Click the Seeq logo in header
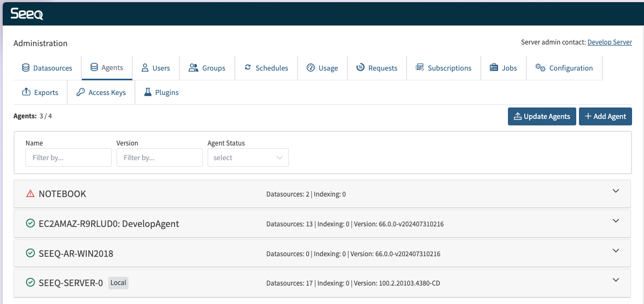Image resolution: width=644 pixels, height=304 pixels. pos(27,14)
